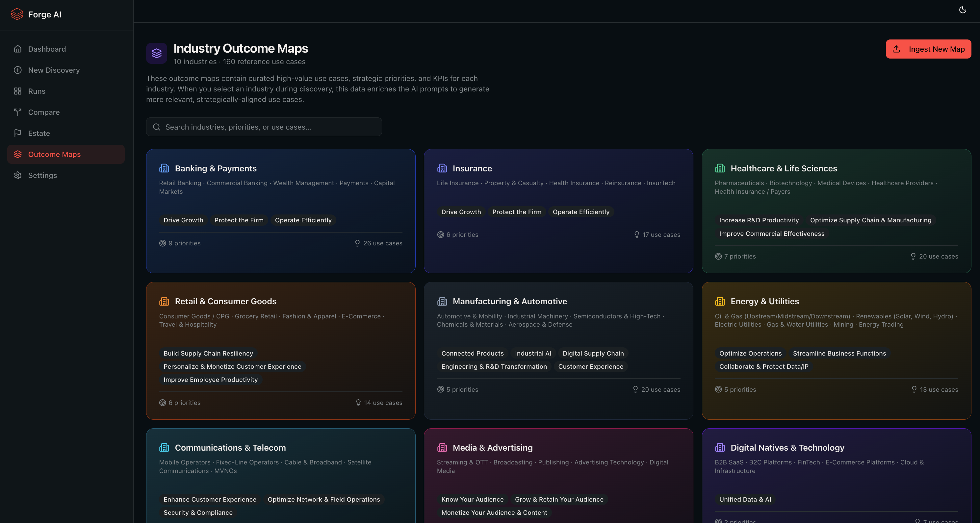
Task: Click Increase R&D Productivity tag
Action: click(759, 220)
